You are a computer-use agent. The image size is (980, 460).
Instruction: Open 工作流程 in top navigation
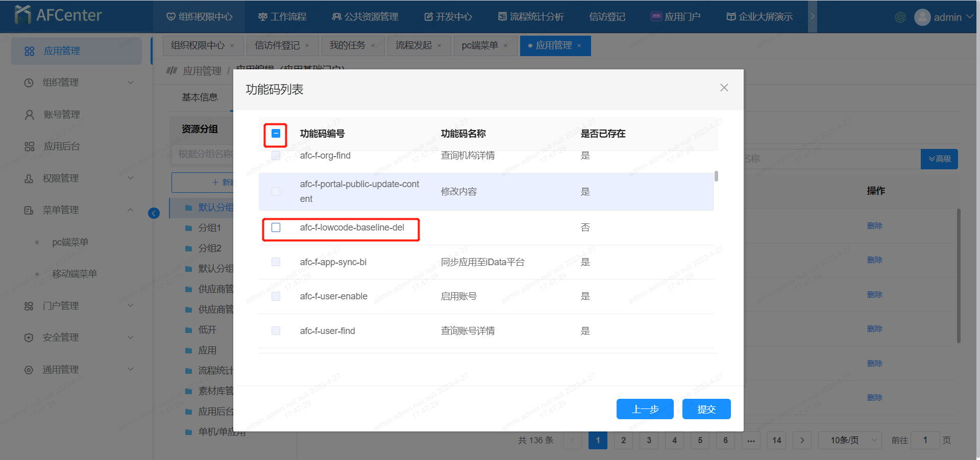pos(282,17)
